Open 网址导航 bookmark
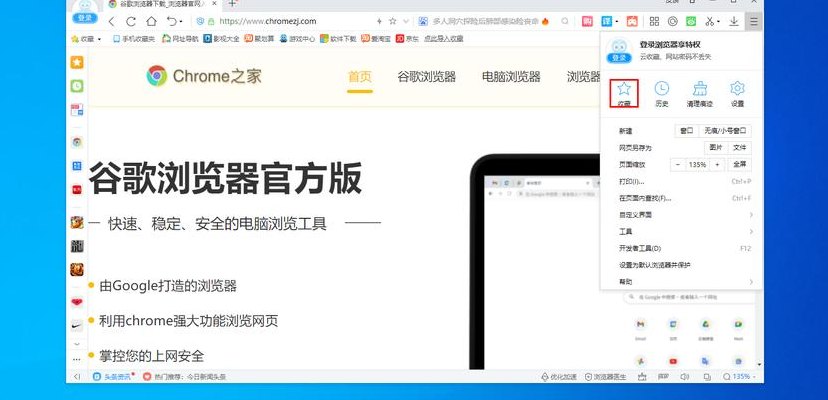Screen dimensions: 828x400 click(181, 39)
